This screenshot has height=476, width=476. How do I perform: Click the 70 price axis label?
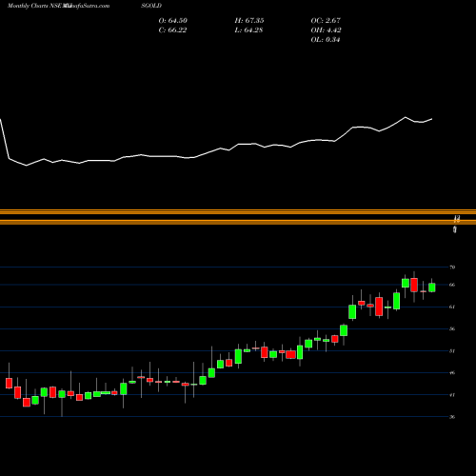[452, 268]
